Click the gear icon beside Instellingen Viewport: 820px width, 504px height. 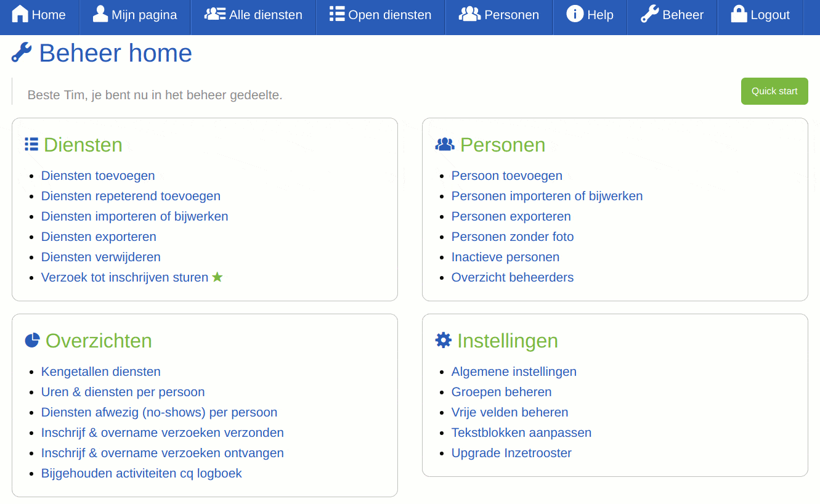(443, 339)
